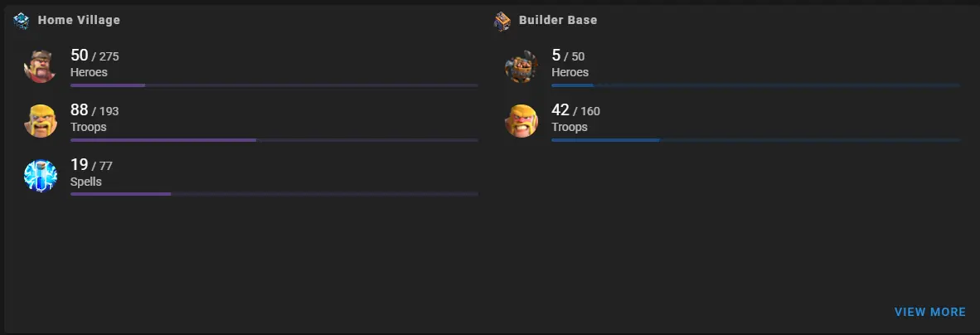Click the 42 / 160 troops count
The width and height of the screenshot is (980, 335).
pyautogui.click(x=575, y=110)
